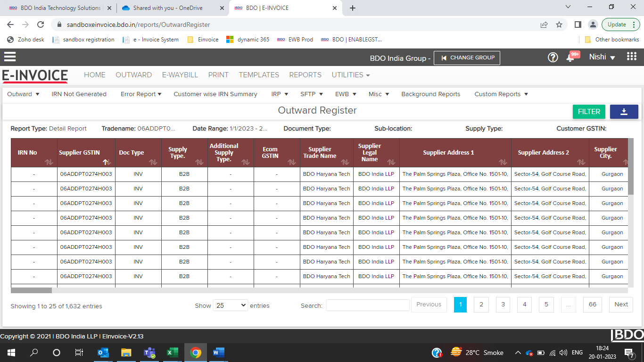
Task: Switch to the Shared with you OneDrive tab
Action: coord(167,8)
